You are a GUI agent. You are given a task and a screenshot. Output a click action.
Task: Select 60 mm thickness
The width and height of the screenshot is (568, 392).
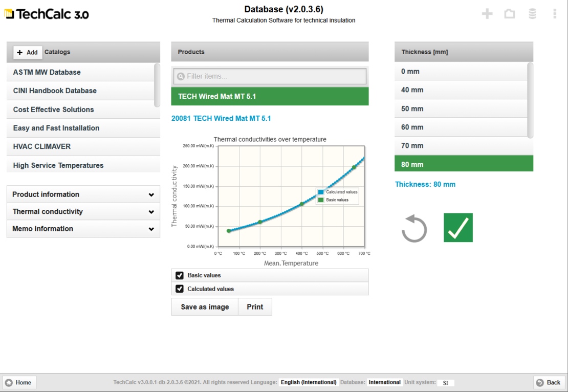coord(461,127)
